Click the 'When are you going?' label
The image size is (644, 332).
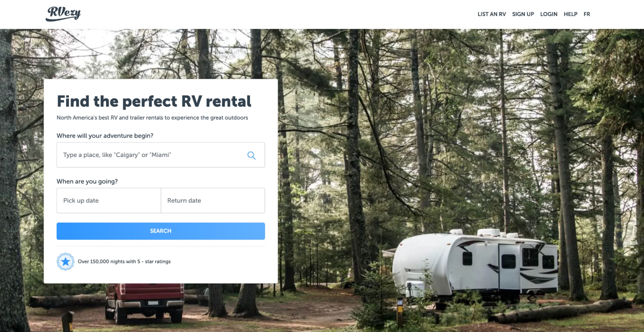[87, 181]
